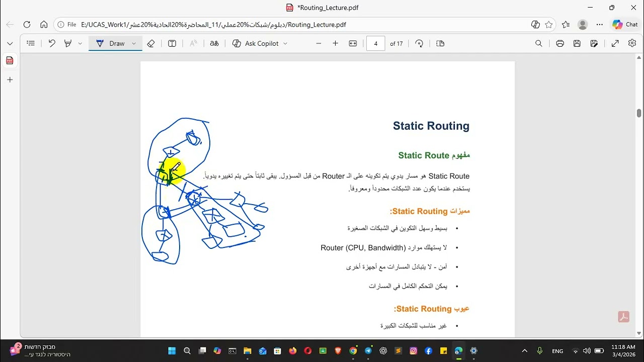Open the table of contents panel
This screenshot has width=644, height=362.
pos(31,44)
